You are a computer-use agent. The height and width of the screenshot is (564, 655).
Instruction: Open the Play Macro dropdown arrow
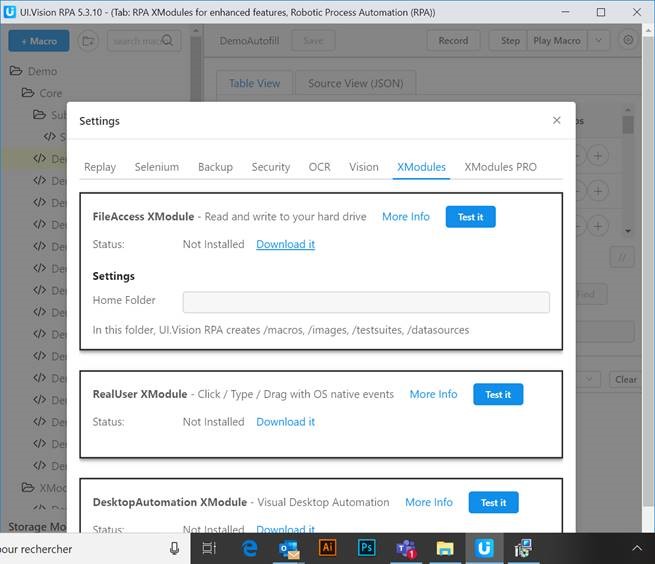(x=599, y=41)
